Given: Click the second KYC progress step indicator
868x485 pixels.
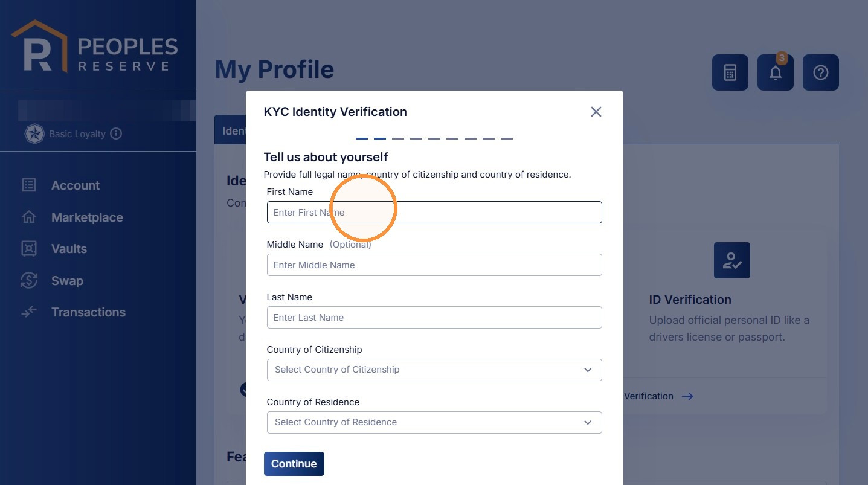Looking at the screenshot, I should [379, 138].
